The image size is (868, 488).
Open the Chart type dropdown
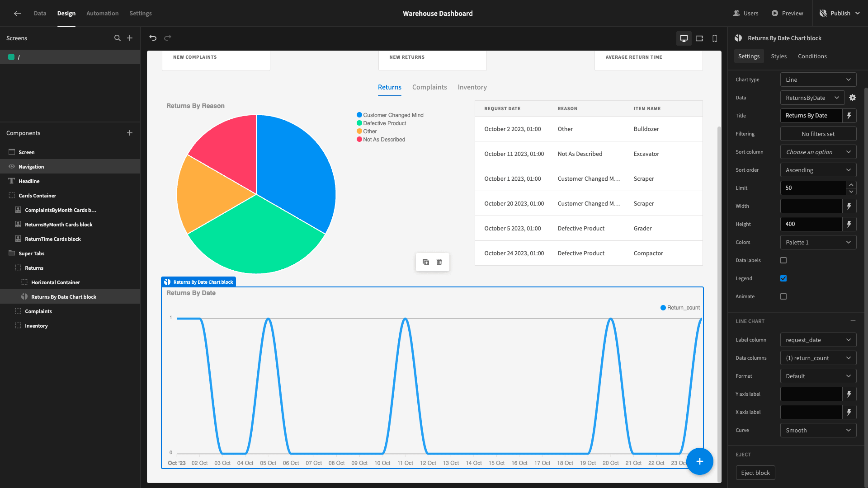[x=818, y=80]
